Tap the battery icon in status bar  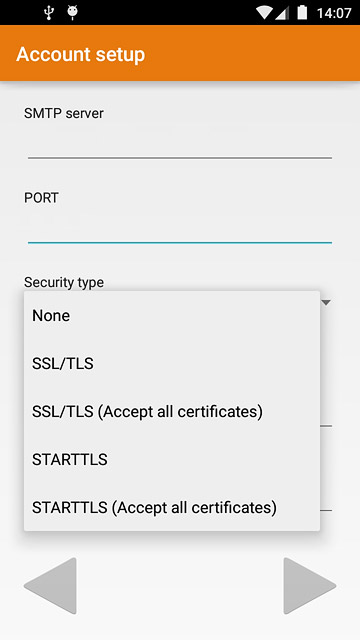[x=302, y=13]
